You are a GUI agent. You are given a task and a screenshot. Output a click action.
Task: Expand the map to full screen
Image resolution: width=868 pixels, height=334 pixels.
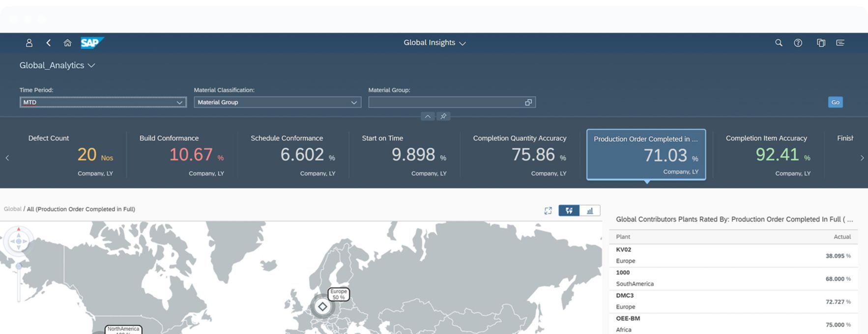point(548,211)
